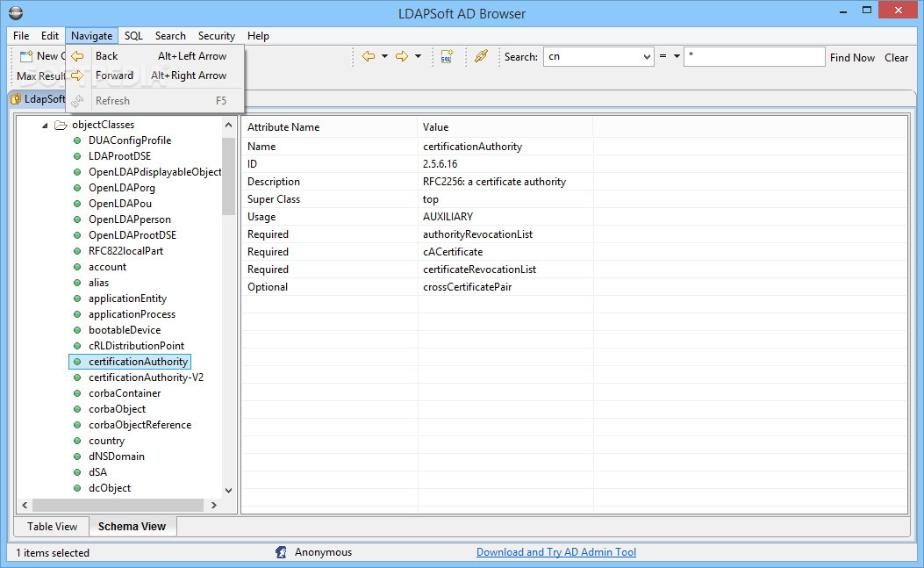Select cRLDistributionPoint tree item

pyautogui.click(x=137, y=346)
